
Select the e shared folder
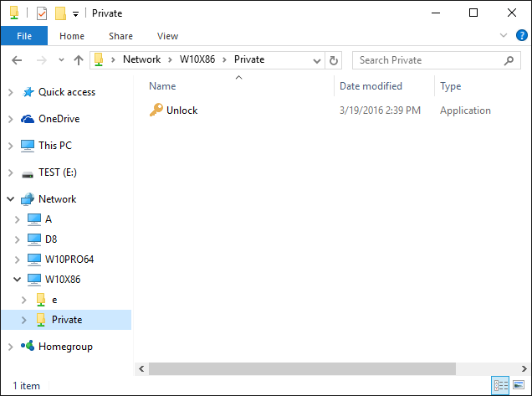click(x=54, y=300)
